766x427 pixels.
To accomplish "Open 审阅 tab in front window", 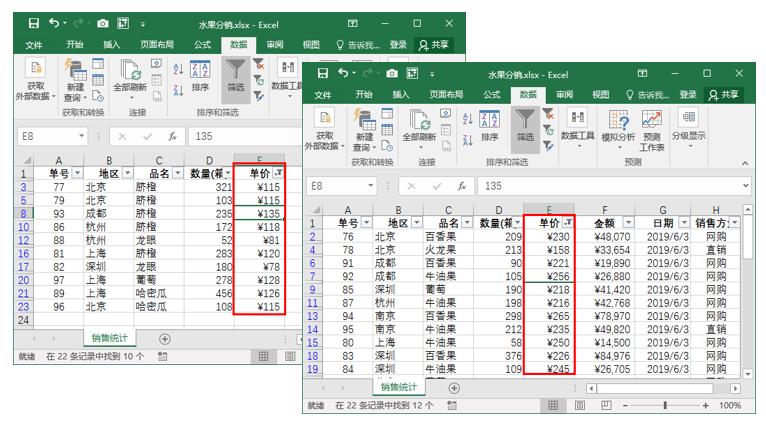I will [x=564, y=94].
